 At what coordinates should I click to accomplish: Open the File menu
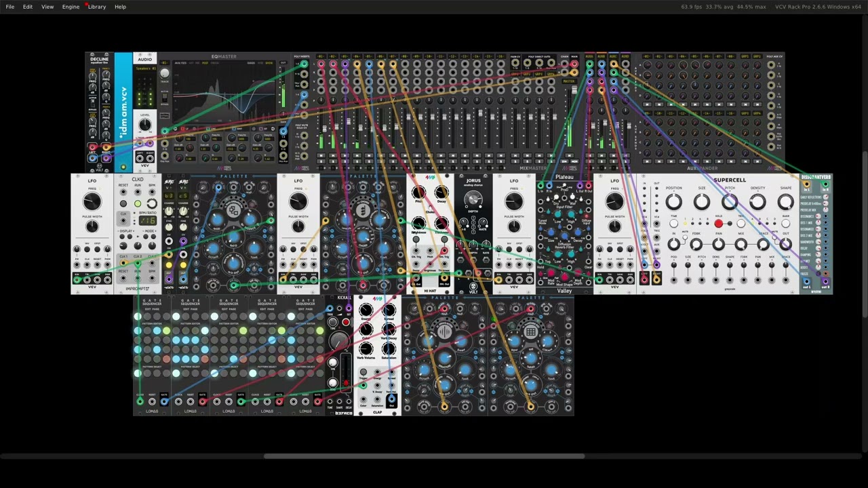(10, 7)
